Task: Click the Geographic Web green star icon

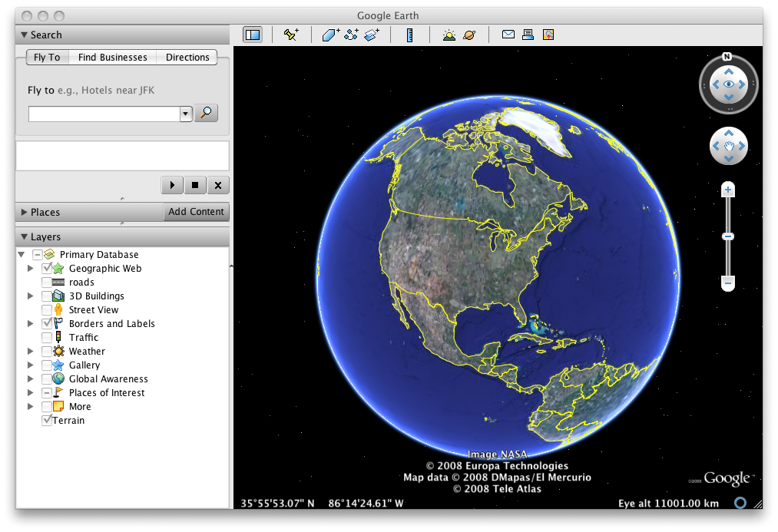Action: pyautogui.click(x=58, y=268)
